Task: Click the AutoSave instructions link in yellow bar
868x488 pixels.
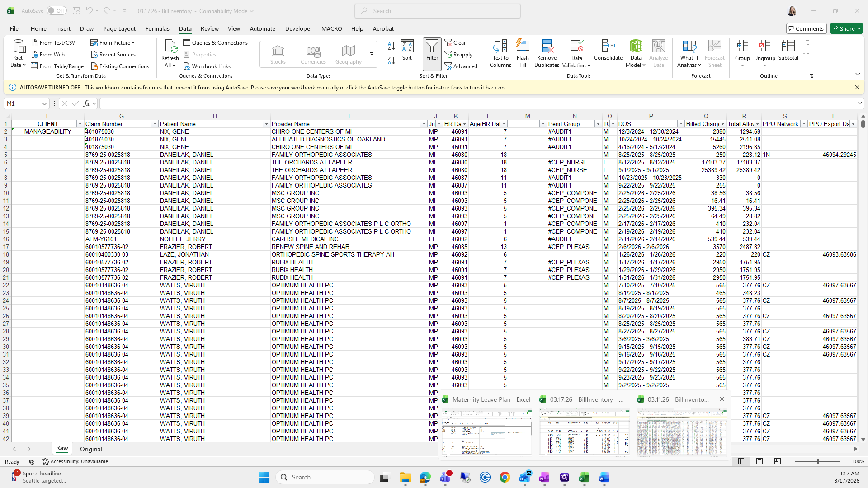Action: point(295,88)
